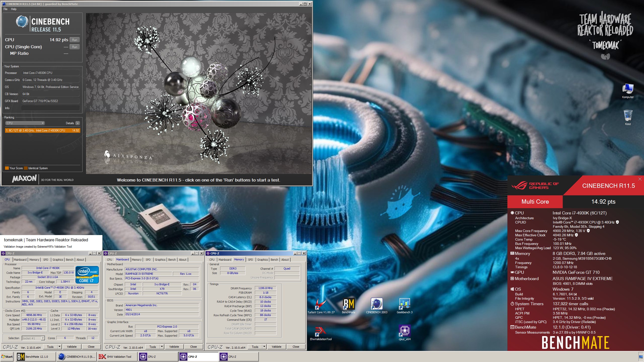Viewport: 644px width, 362px height.
Task: Click the Multi Core label in BenchMate
Action: tap(535, 202)
